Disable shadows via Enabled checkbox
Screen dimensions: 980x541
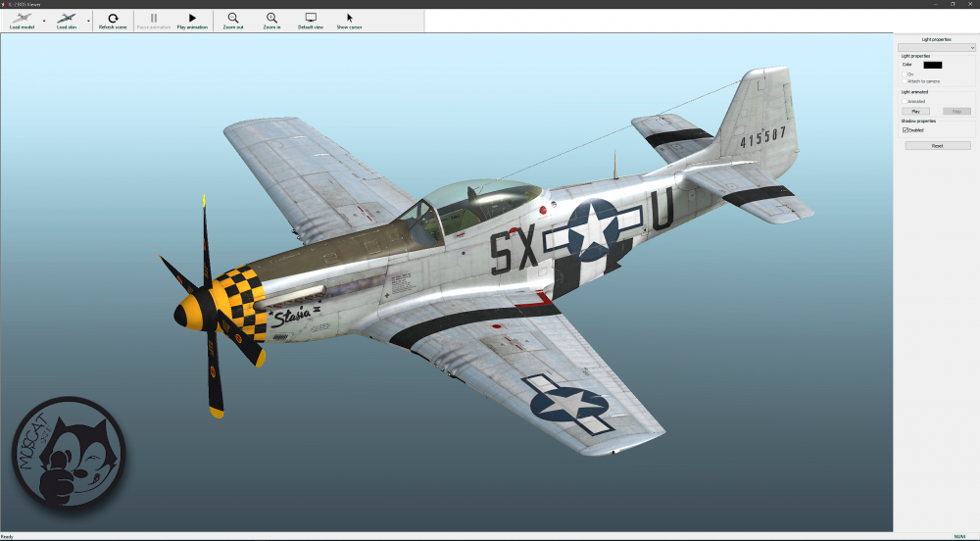click(x=905, y=129)
